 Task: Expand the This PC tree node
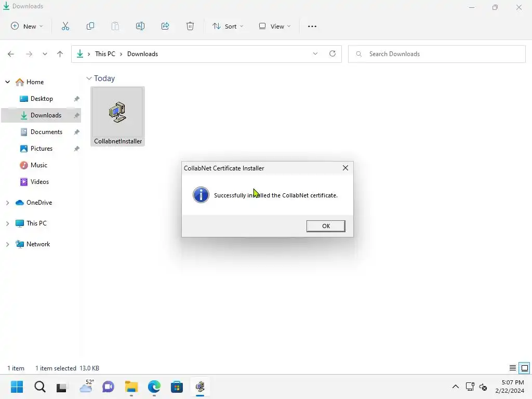point(7,223)
